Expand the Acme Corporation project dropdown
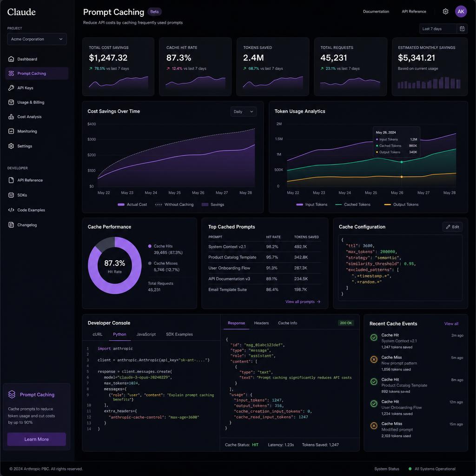The width and height of the screenshot is (476, 476). 37,39
